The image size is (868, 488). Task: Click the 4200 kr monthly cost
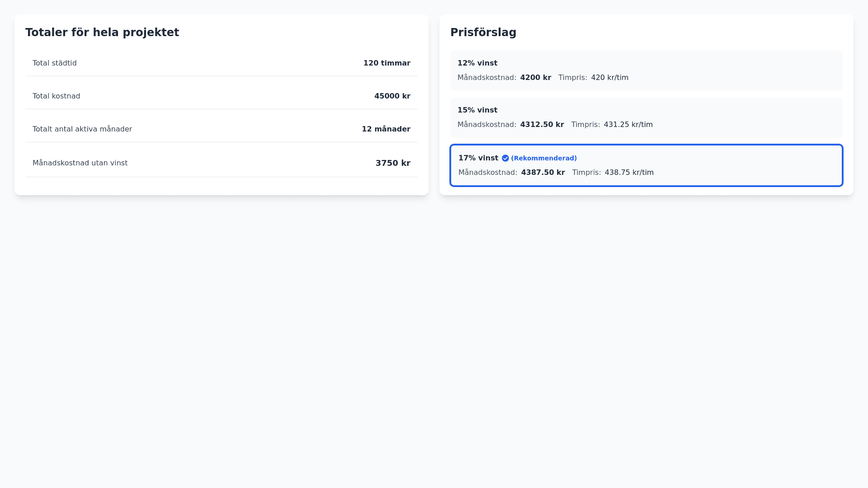click(535, 78)
